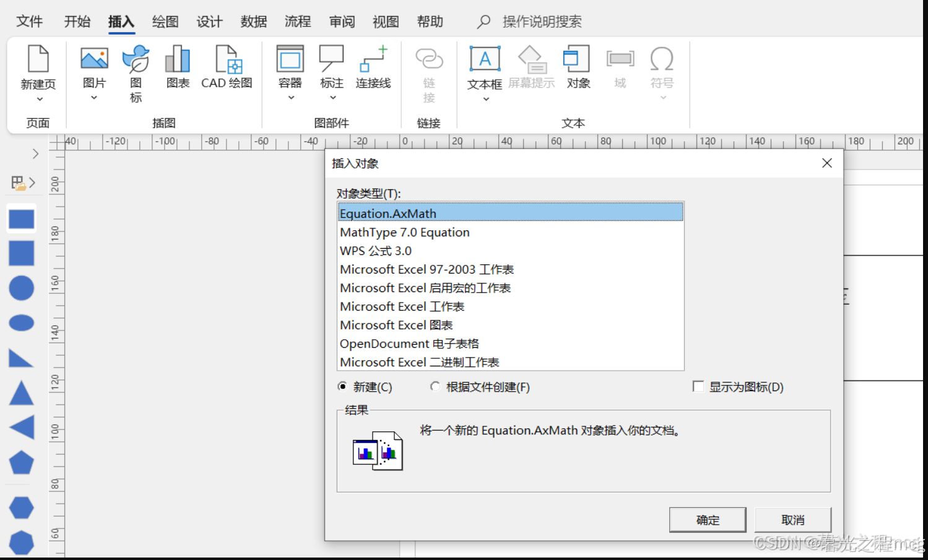Select Microsoft Excel 图表 entry
The width and height of the screenshot is (928, 560).
coord(511,325)
